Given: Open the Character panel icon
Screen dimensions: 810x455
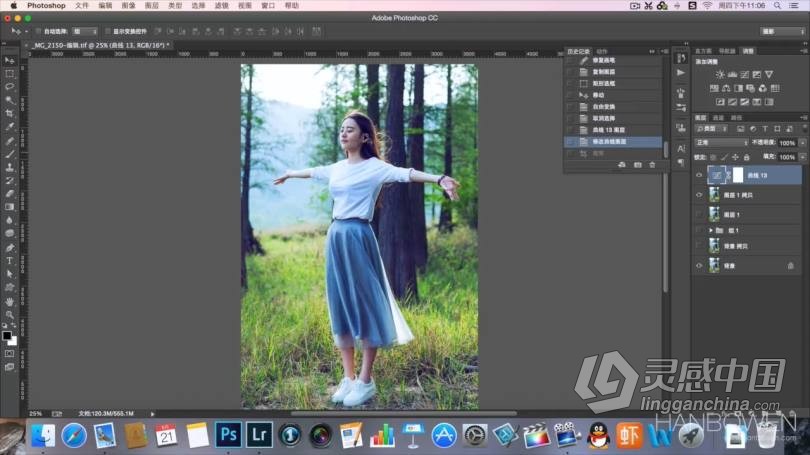Looking at the screenshot, I should point(681,149).
